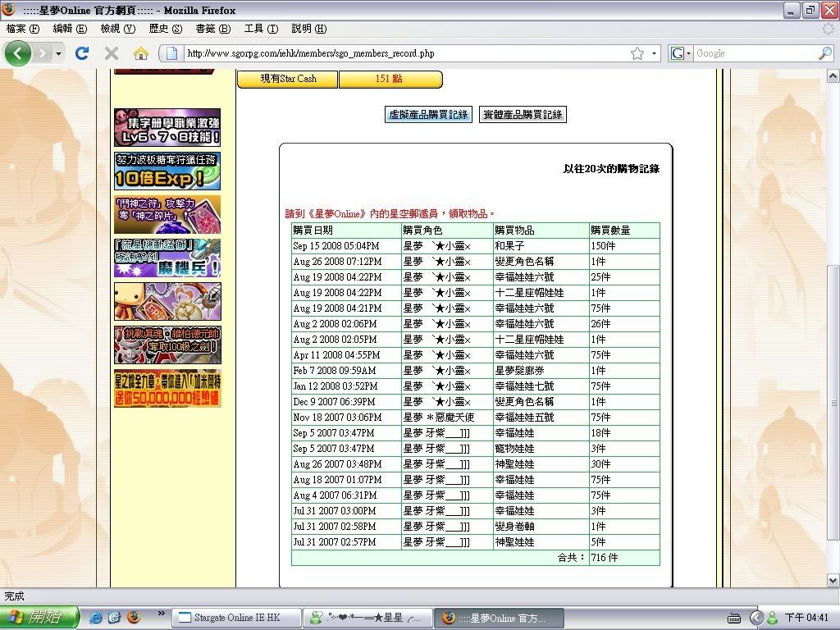Open the Google search engine selector
This screenshot has width=840, height=630.
(x=681, y=53)
